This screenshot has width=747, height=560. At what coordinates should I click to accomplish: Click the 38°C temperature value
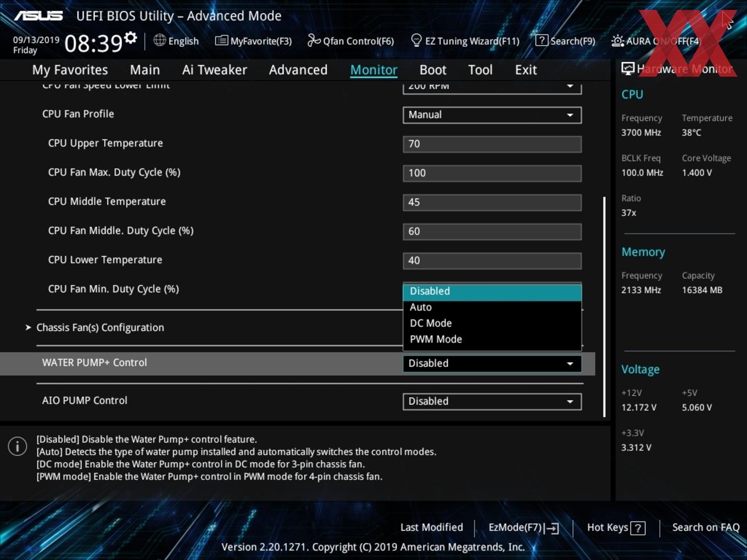pos(692,133)
